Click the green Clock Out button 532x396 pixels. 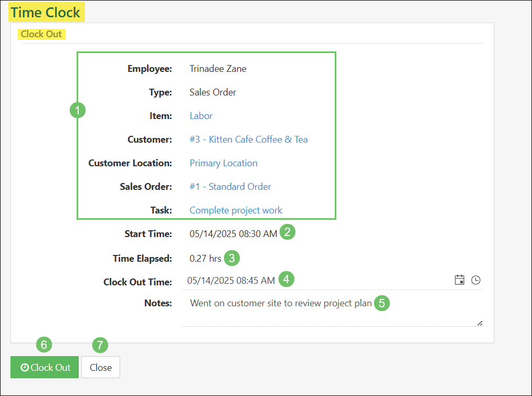click(x=45, y=367)
